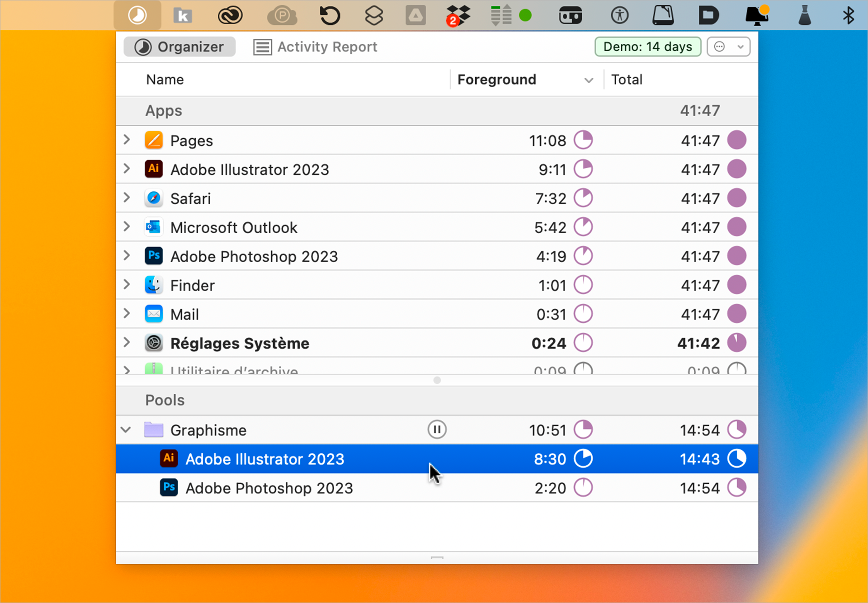The image size is (868, 603).
Task: Click the Safari app icon in the list
Action: click(x=154, y=198)
